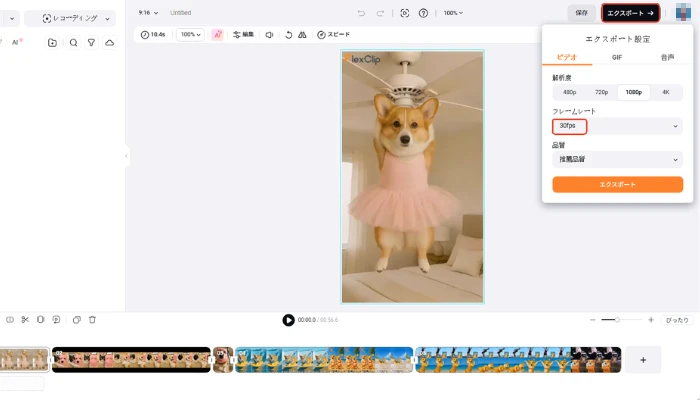The width and height of the screenshot is (700, 400).
Task: Open the pink AI tools icon
Action: [217, 34]
